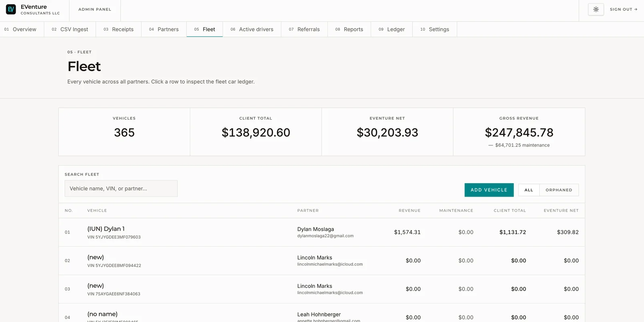The width and height of the screenshot is (644, 322).
Task: Click the EVenture Consultants LLC brand name
Action: click(x=40, y=10)
